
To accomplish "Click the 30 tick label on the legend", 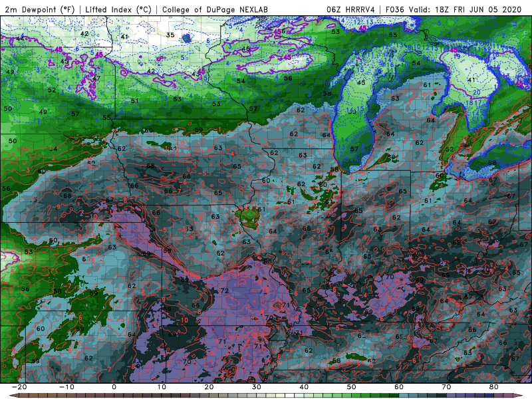I will 257,387.
